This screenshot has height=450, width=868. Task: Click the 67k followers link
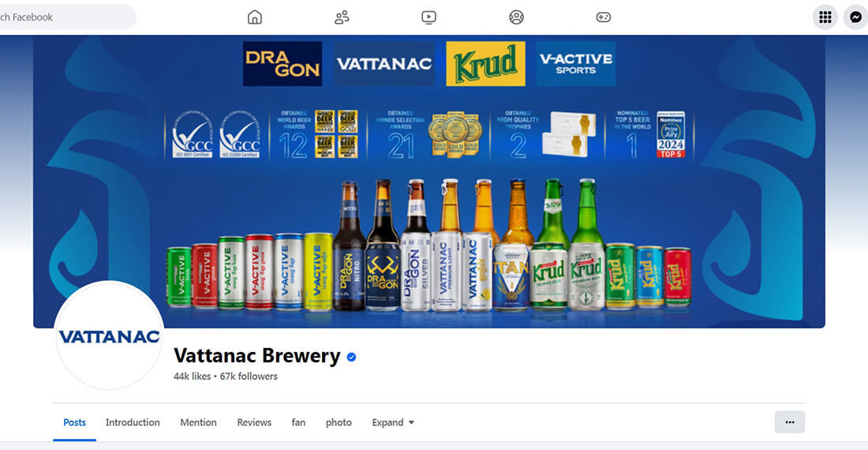tap(249, 377)
